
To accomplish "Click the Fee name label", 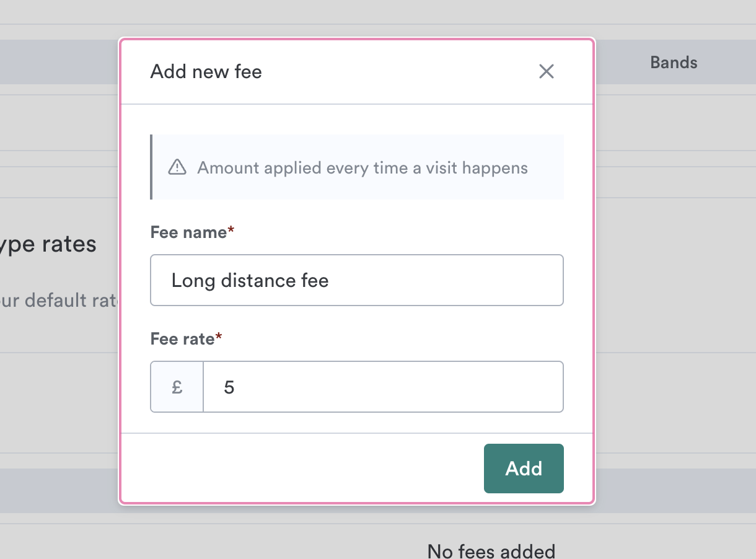I will (x=188, y=232).
